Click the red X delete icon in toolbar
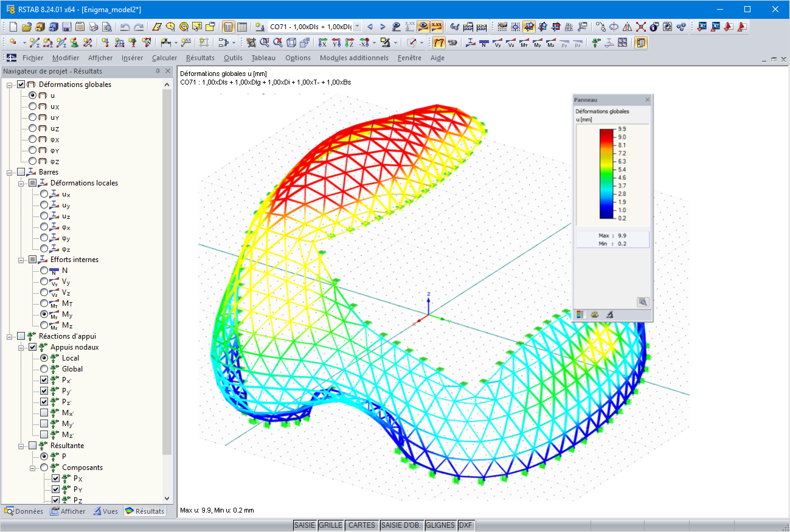 641,27
